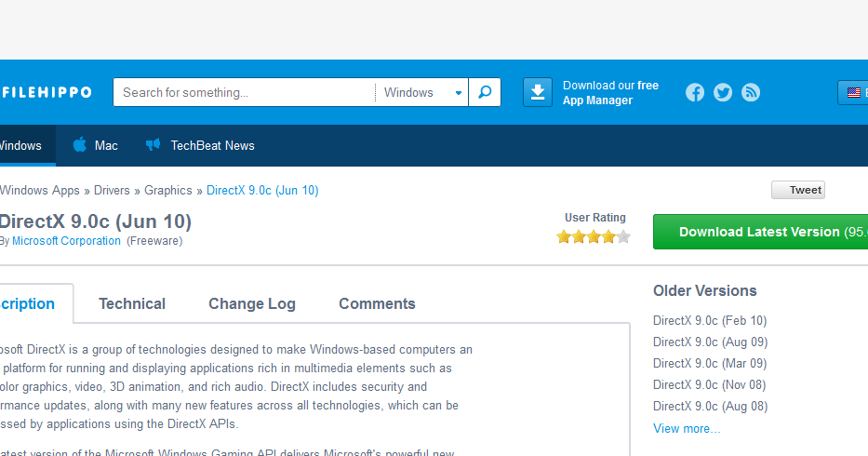This screenshot has height=456, width=868.
Task: Click the US flag language selector
Action: coord(853,92)
